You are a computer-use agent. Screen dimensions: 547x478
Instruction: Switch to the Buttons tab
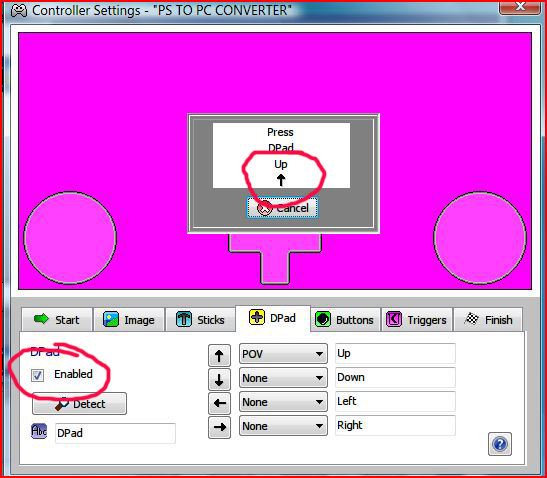tap(345, 320)
